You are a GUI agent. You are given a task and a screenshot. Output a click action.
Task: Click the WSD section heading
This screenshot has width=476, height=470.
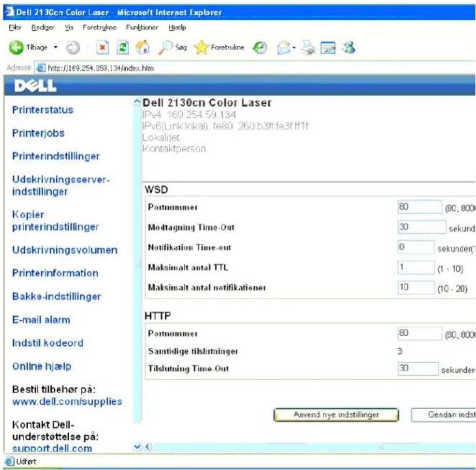(x=156, y=190)
